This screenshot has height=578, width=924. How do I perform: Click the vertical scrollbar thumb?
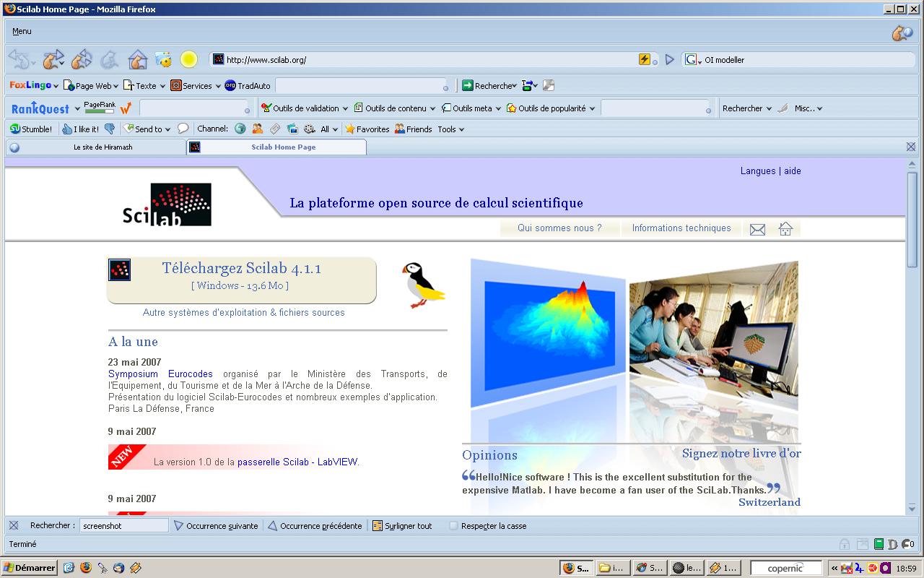pyautogui.click(x=912, y=220)
